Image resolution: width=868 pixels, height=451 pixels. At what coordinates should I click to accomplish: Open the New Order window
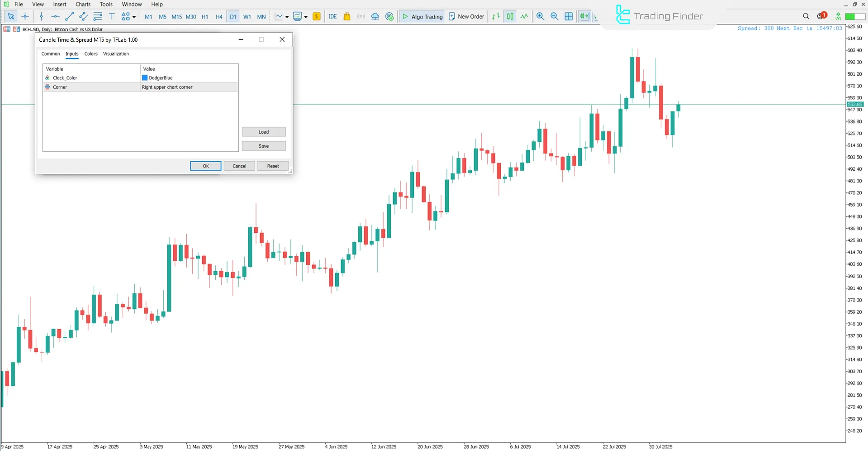[466, 16]
